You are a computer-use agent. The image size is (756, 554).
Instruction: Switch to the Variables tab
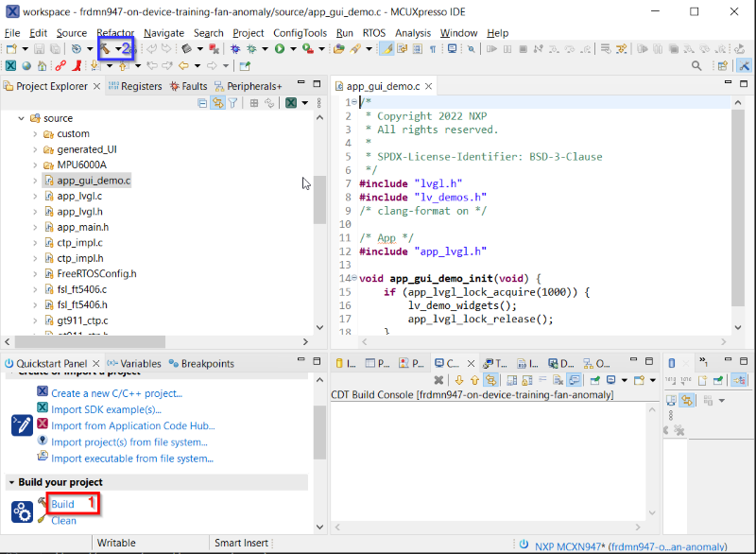[x=134, y=364]
